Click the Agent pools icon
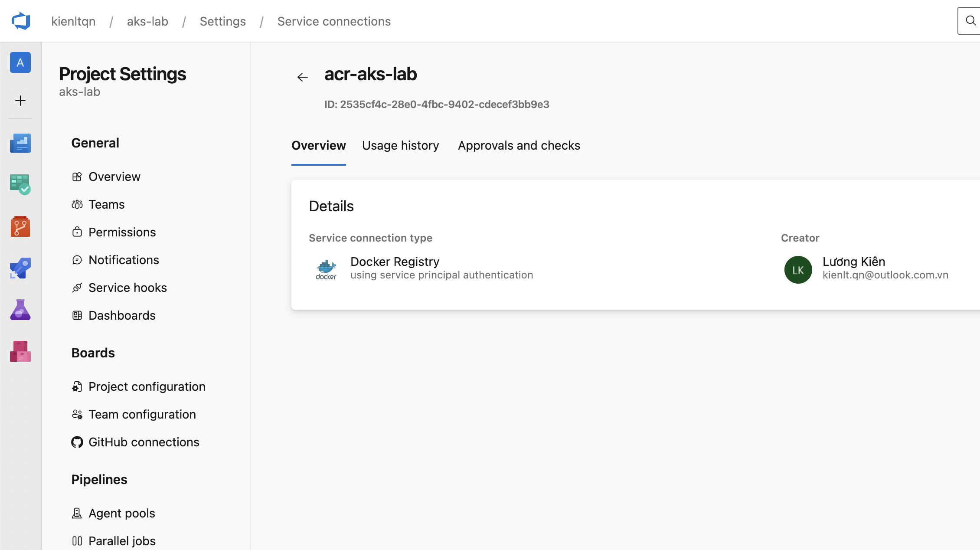Viewport: 980px width, 550px height. click(x=77, y=513)
